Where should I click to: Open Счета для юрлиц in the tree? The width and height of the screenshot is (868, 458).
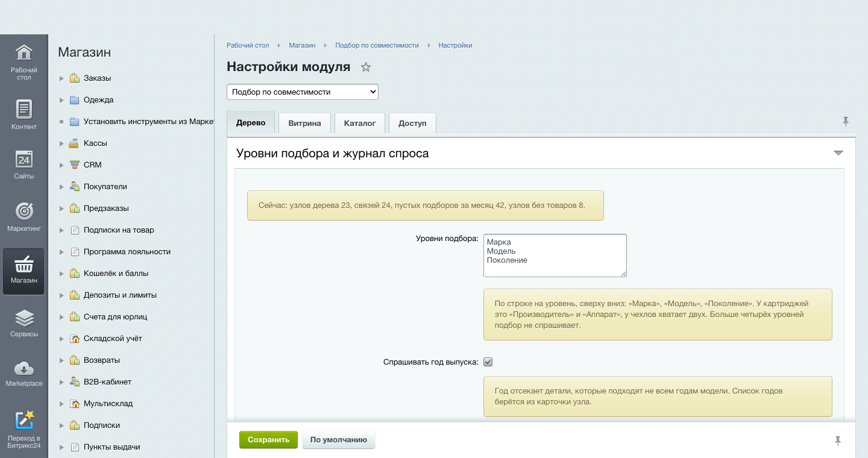click(115, 317)
